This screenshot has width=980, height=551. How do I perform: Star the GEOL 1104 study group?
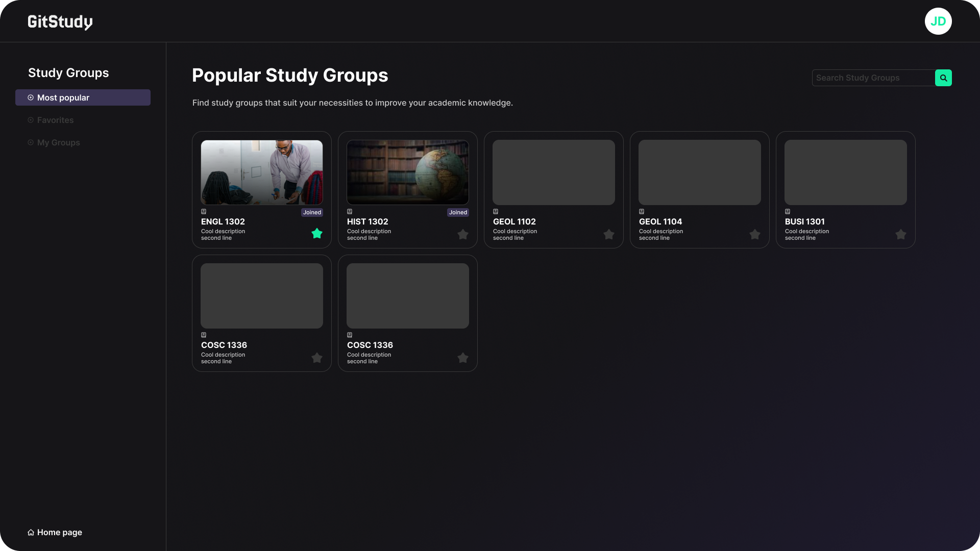(x=755, y=235)
